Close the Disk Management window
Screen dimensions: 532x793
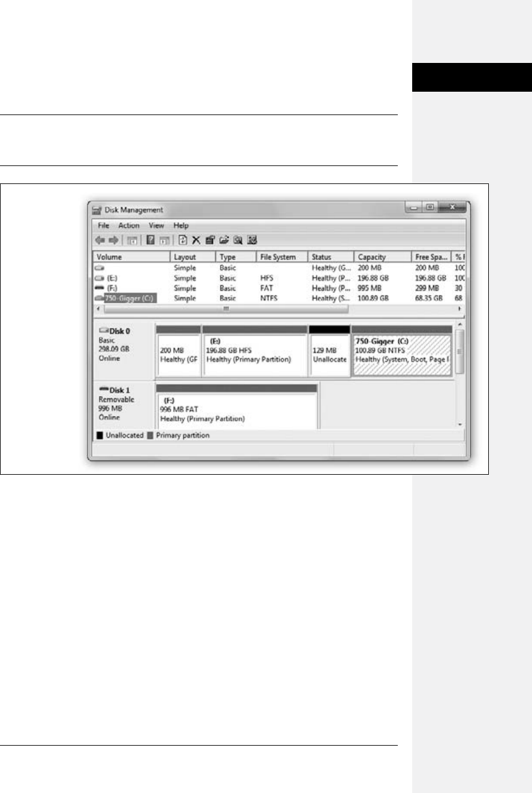(452, 207)
